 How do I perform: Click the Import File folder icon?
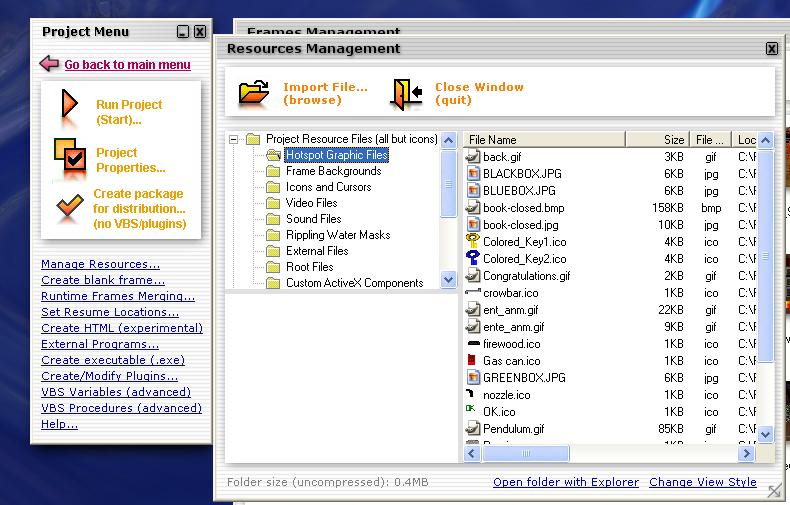click(x=254, y=93)
